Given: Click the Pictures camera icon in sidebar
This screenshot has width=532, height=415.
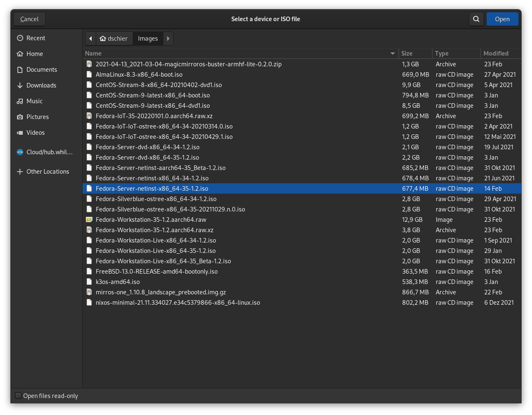Looking at the screenshot, I should (20, 117).
